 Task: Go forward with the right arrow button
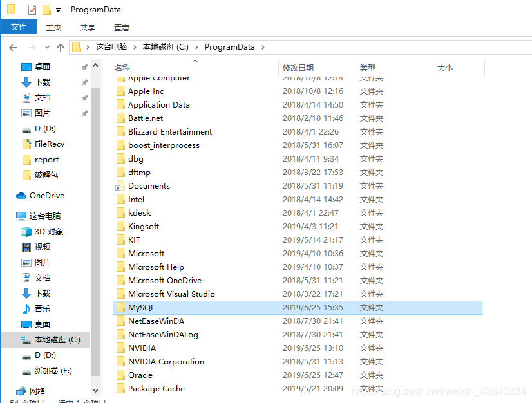pos(32,48)
